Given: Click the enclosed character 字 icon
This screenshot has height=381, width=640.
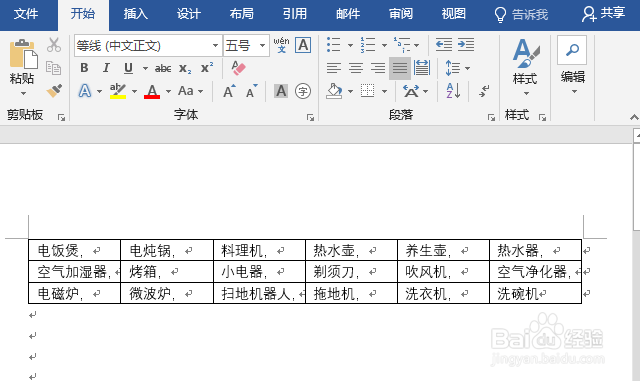Looking at the screenshot, I should pos(302,91).
